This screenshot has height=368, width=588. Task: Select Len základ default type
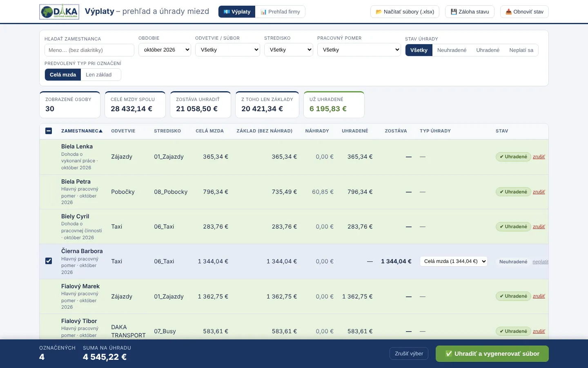pyautogui.click(x=99, y=75)
